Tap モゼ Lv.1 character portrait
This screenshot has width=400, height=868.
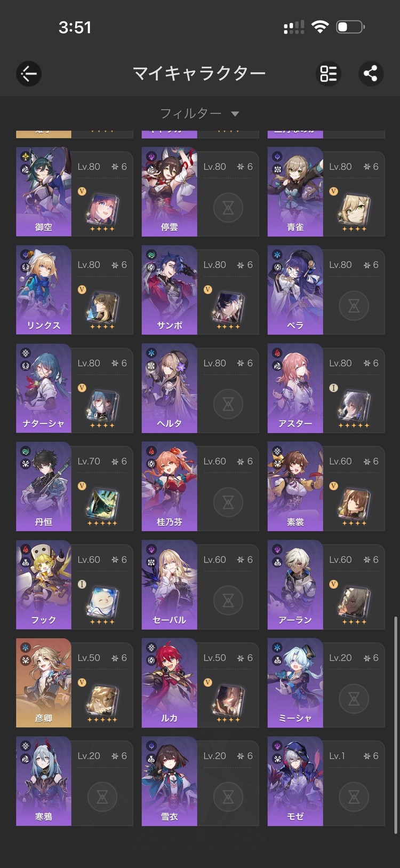pyautogui.click(x=295, y=781)
